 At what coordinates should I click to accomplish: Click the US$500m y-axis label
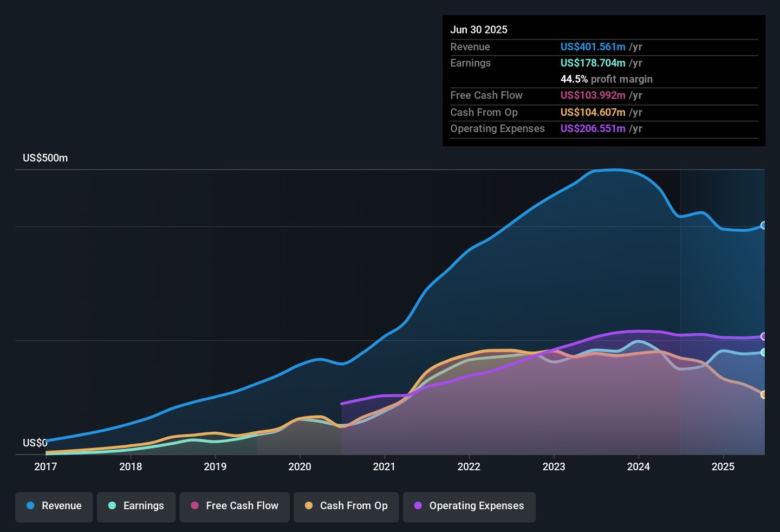tap(45, 158)
